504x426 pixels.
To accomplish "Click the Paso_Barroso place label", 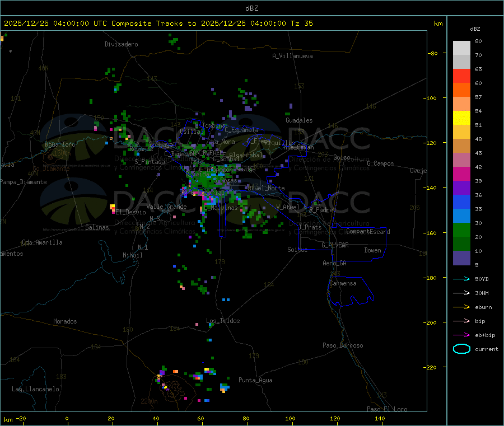I will pyautogui.click(x=343, y=345).
